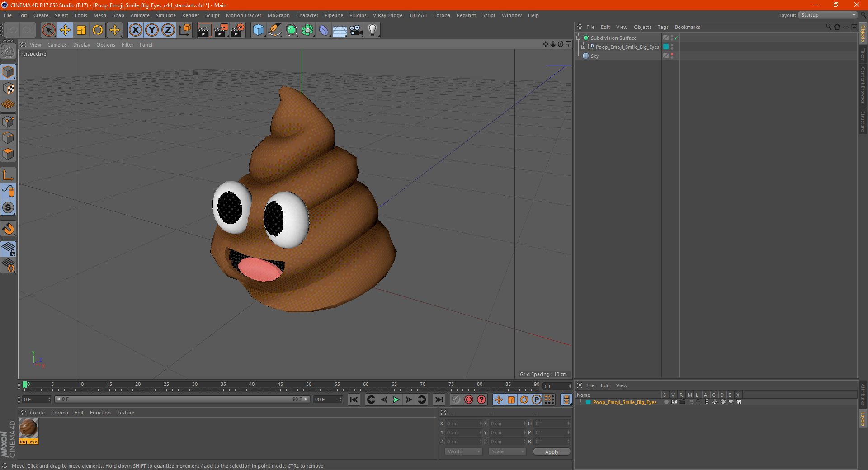Toggle Sky object visibility dots
This screenshot has height=470, width=868.
coord(672,56)
